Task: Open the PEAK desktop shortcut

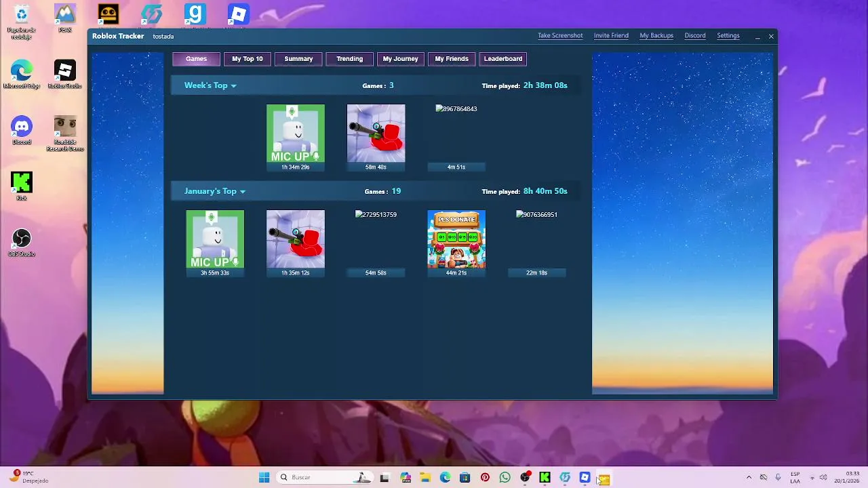Action: (x=65, y=18)
